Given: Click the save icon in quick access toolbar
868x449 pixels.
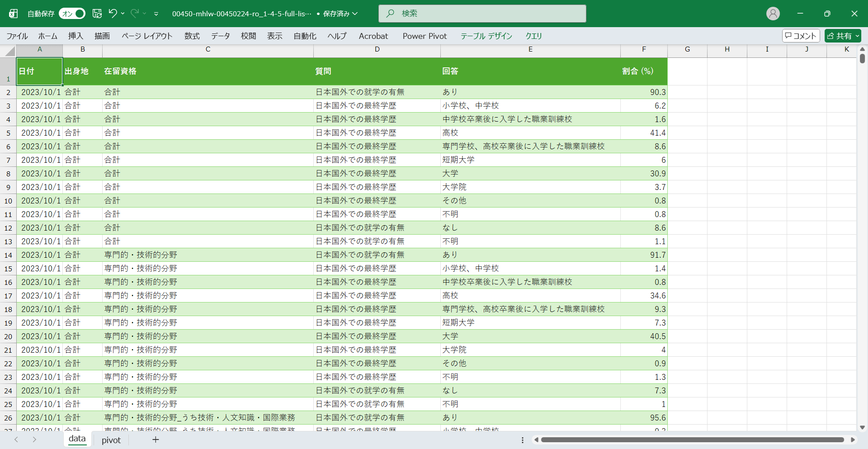Looking at the screenshot, I should 97,14.
